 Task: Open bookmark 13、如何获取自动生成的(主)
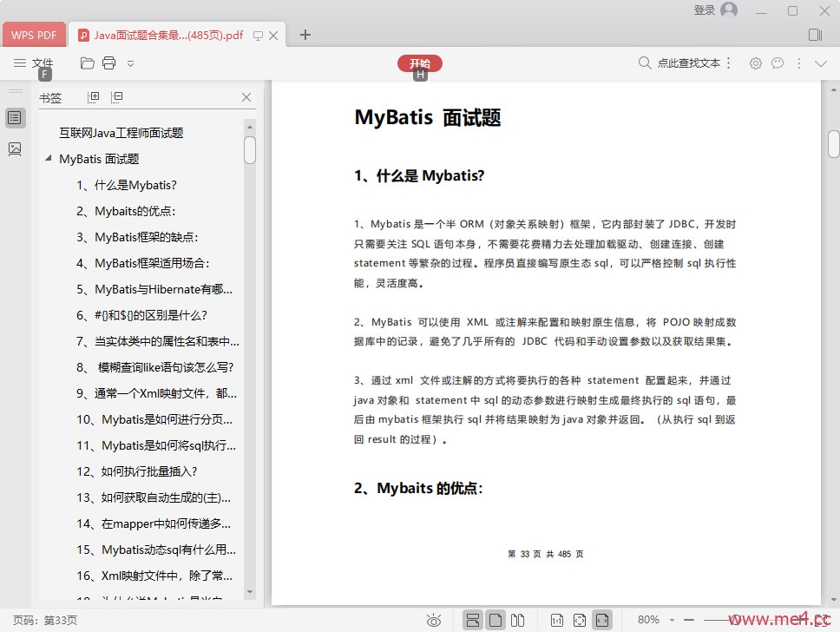(x=154, y=497)
